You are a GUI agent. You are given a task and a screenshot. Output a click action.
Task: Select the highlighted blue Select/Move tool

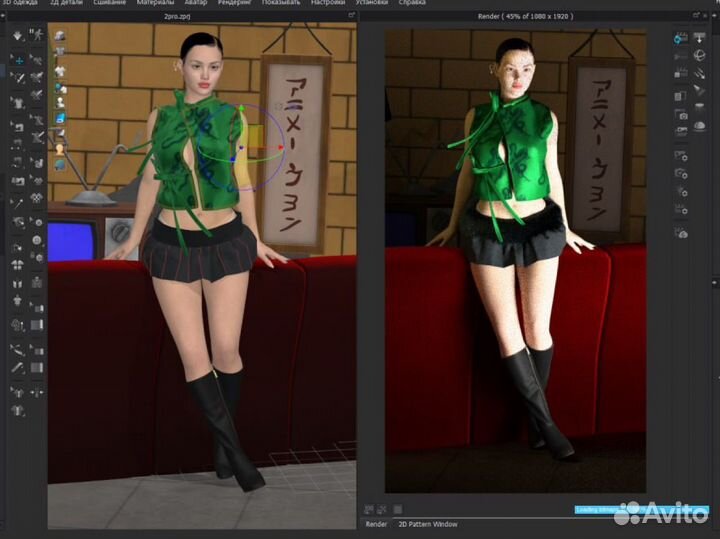18,60
